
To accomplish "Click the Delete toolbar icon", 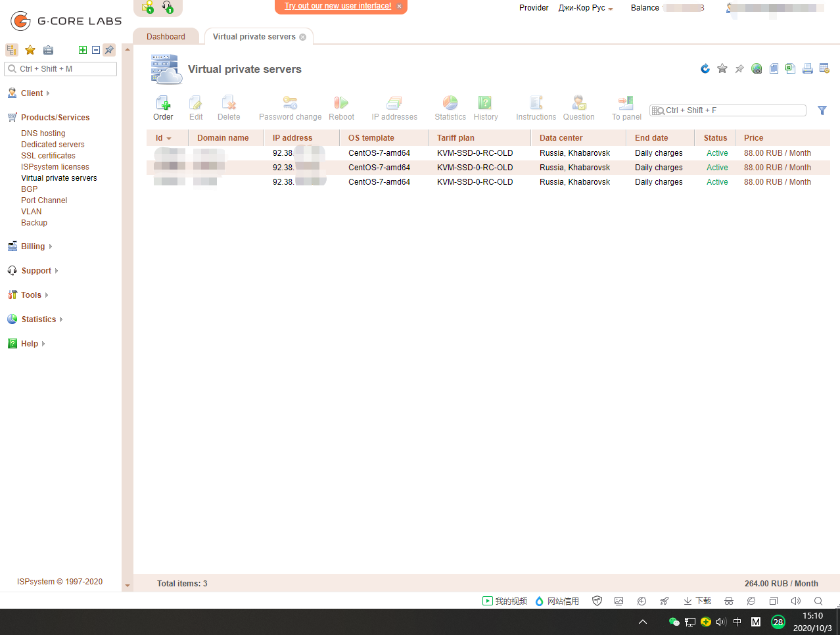I will click(229, 103).
